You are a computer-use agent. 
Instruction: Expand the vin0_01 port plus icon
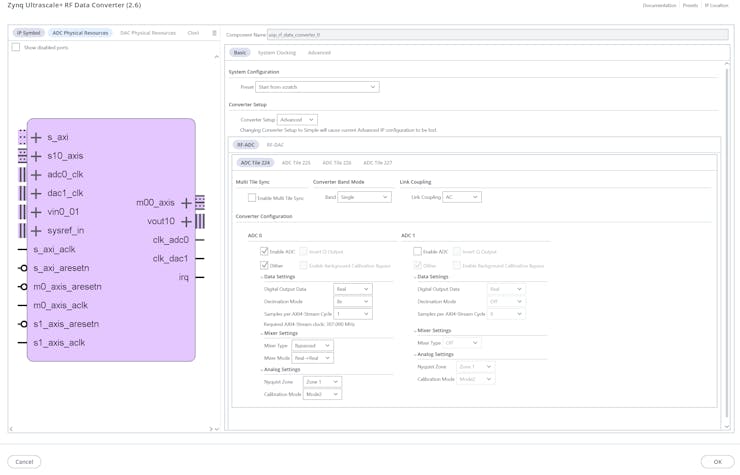point(36,212)
